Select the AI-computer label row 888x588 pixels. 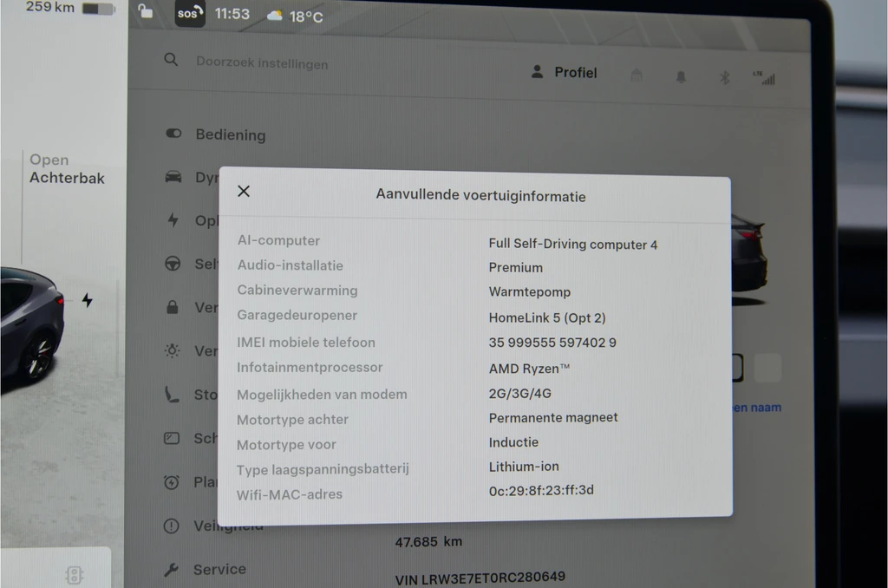278,241
